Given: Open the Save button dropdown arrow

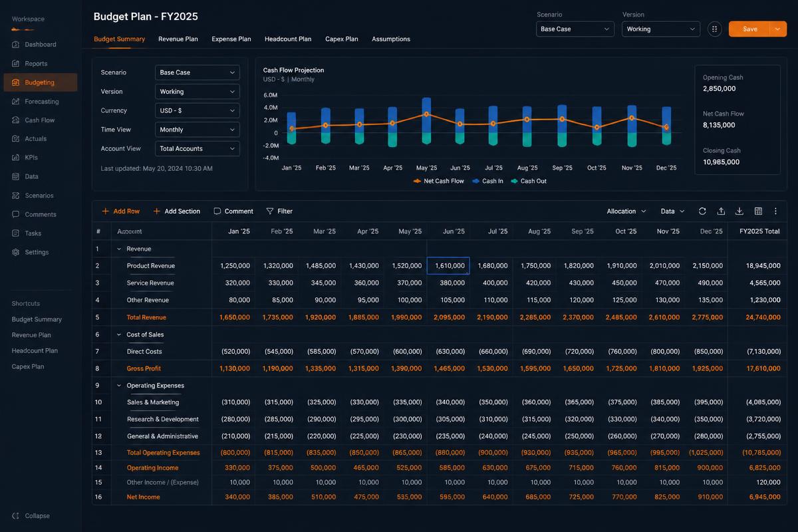Looking at the screenshot, I should pos(779,29).
